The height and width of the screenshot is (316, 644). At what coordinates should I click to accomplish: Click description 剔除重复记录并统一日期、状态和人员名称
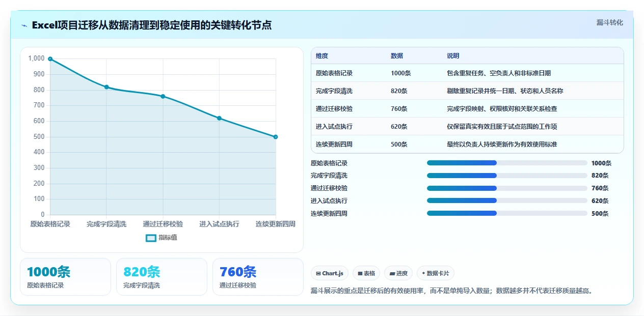pyautogui.click(x=505, y=91)
